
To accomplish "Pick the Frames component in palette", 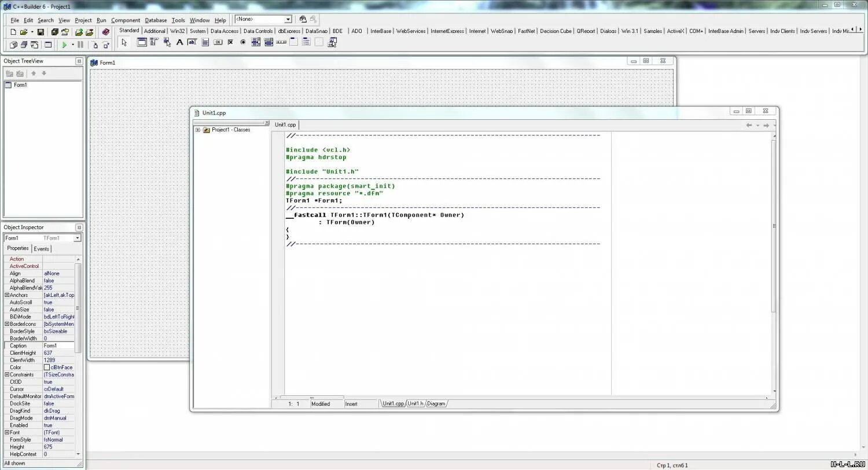I will [142, 42].
